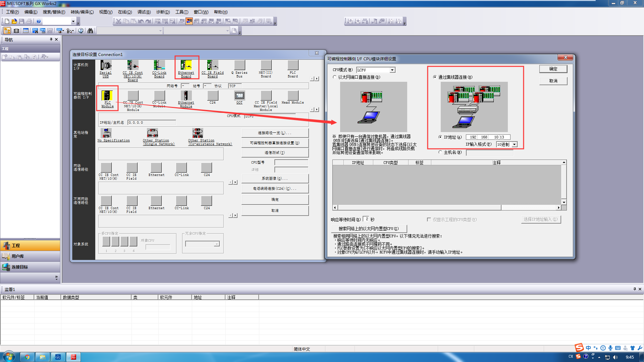Click the Ethernet Board icon

pos(186,65)
